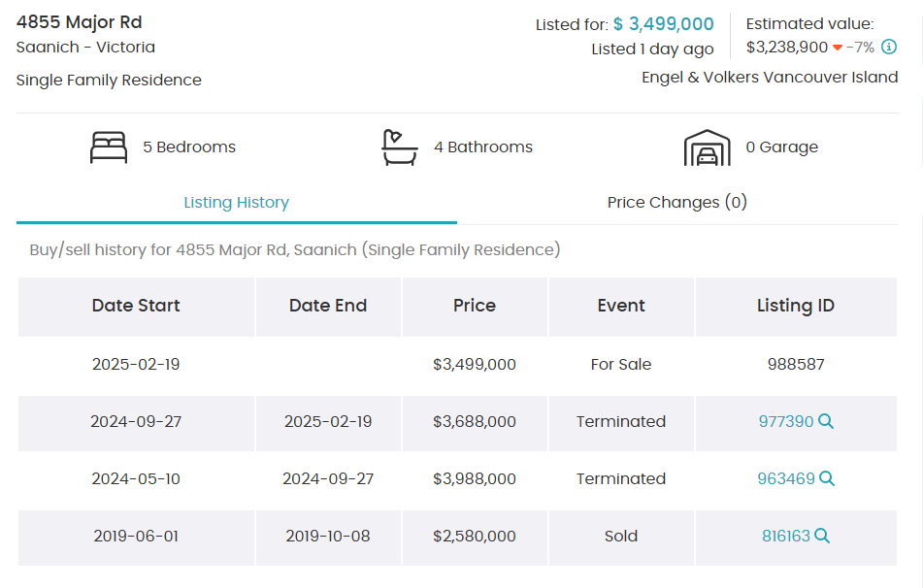
Task: Click the magnifier icon beside listing 977390
Action: pos(826,421)
